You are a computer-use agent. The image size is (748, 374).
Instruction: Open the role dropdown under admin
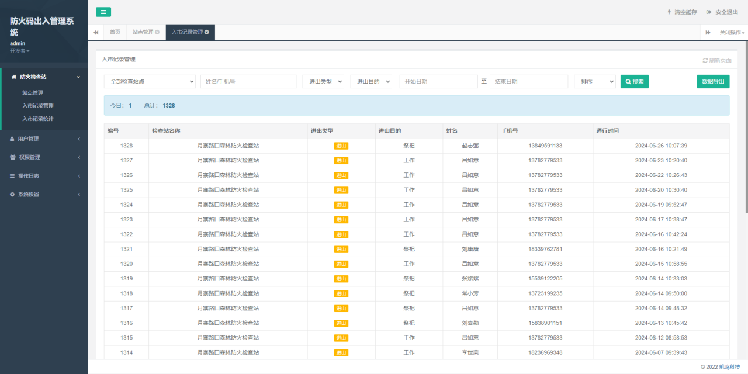(20, 51)
